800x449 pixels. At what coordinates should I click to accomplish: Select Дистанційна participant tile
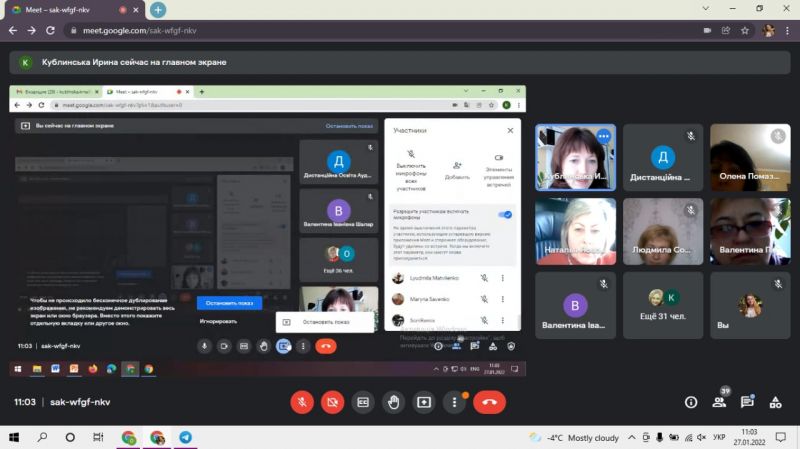(663, 158)
